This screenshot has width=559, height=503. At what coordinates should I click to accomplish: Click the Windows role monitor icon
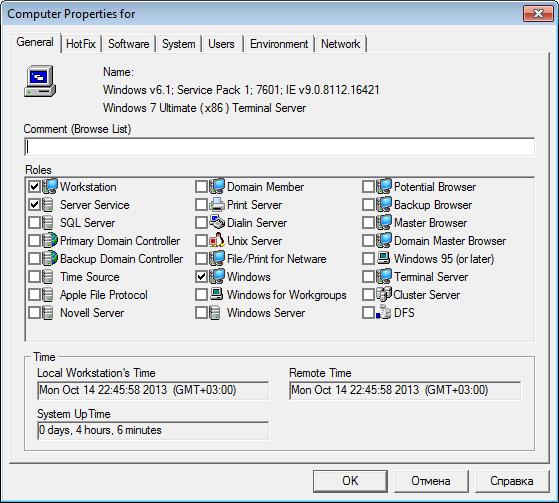coord(217,277)
